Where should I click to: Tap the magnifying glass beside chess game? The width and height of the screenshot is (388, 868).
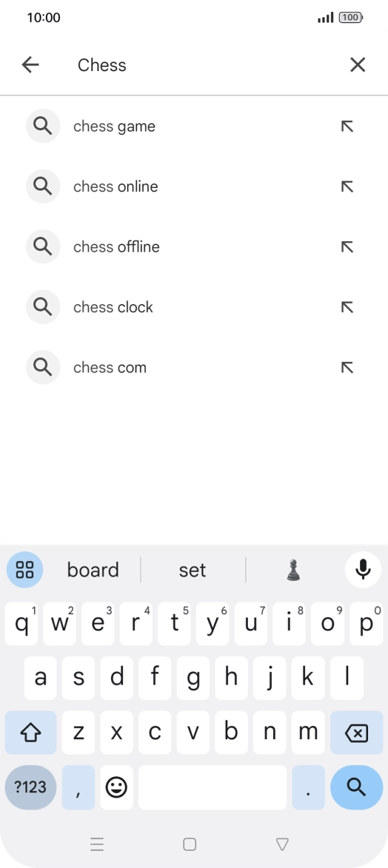click(43, 126)
